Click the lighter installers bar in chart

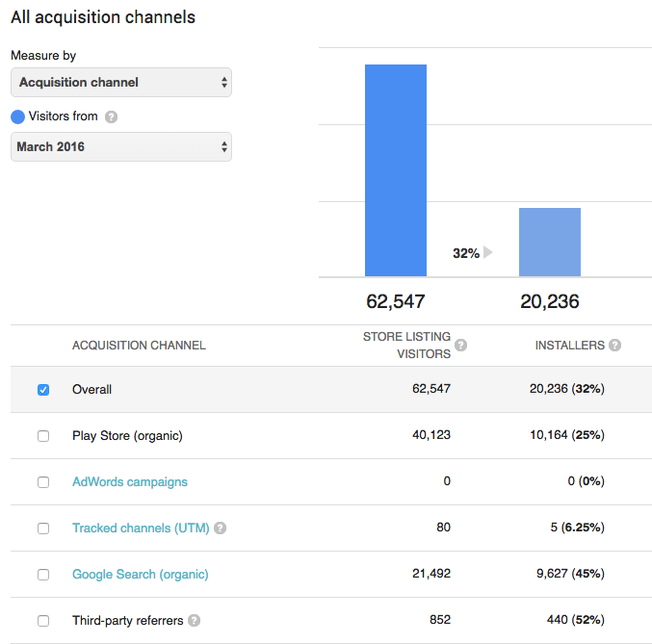click(550, 243)
